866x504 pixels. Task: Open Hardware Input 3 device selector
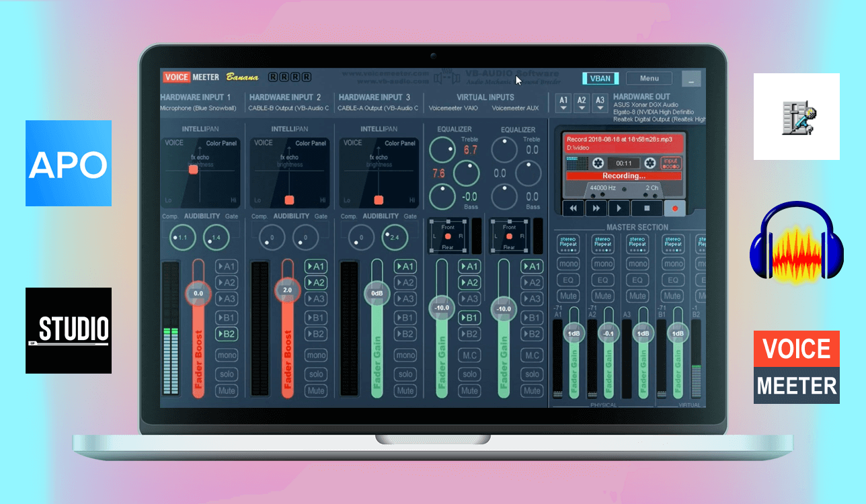tap(378, 108)
